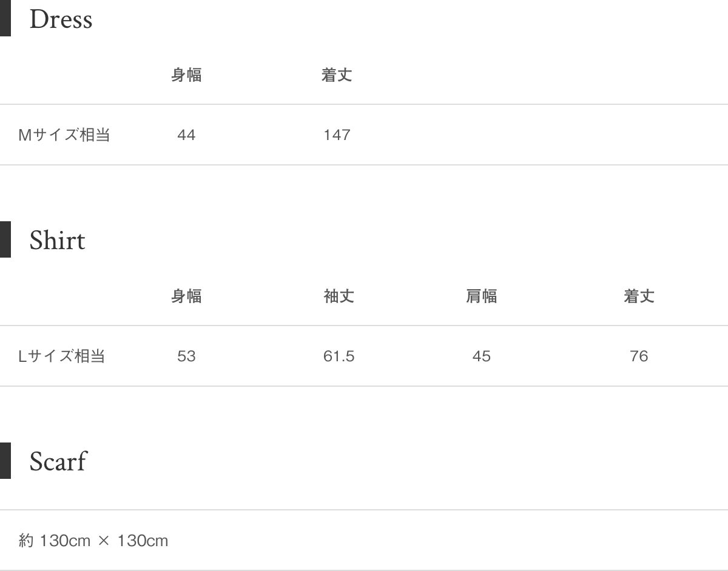Click the black marker bar beside Scarf
The width and height of the screenshot is (728, 571).
click(5, 461)
